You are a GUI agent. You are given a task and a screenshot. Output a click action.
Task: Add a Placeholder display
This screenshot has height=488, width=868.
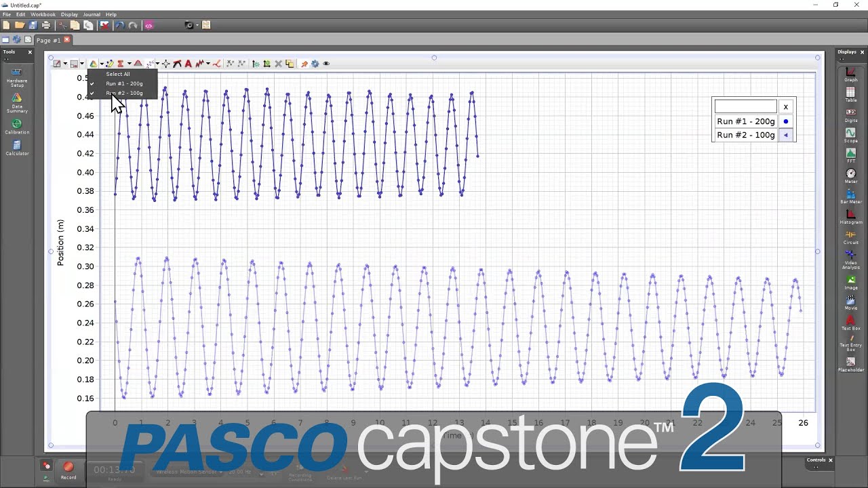click(x=850, y=364)
